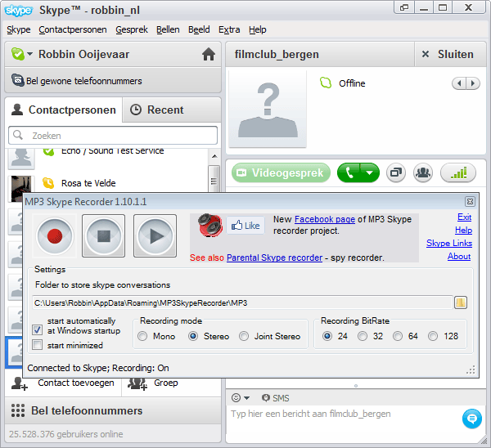
Task: Open the Gesprek menu
Action: [x=132, y=29]
